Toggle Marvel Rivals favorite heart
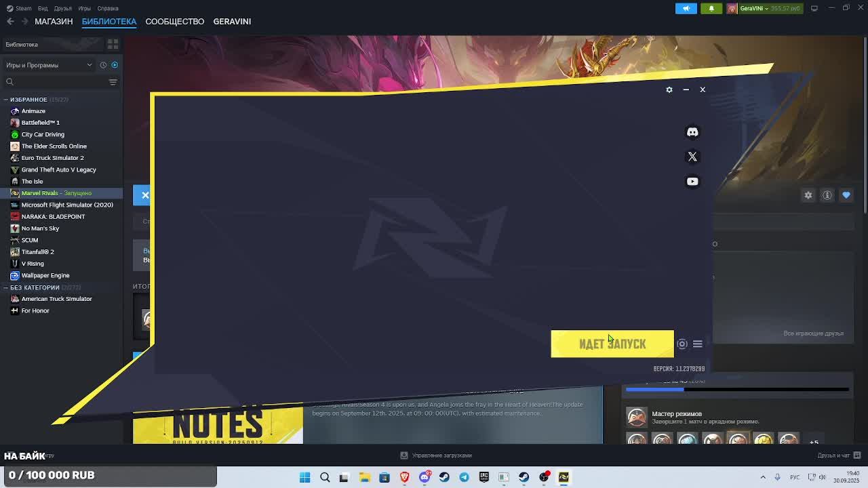Viewport: 868px width, 488px height. [x=846, y=195]
